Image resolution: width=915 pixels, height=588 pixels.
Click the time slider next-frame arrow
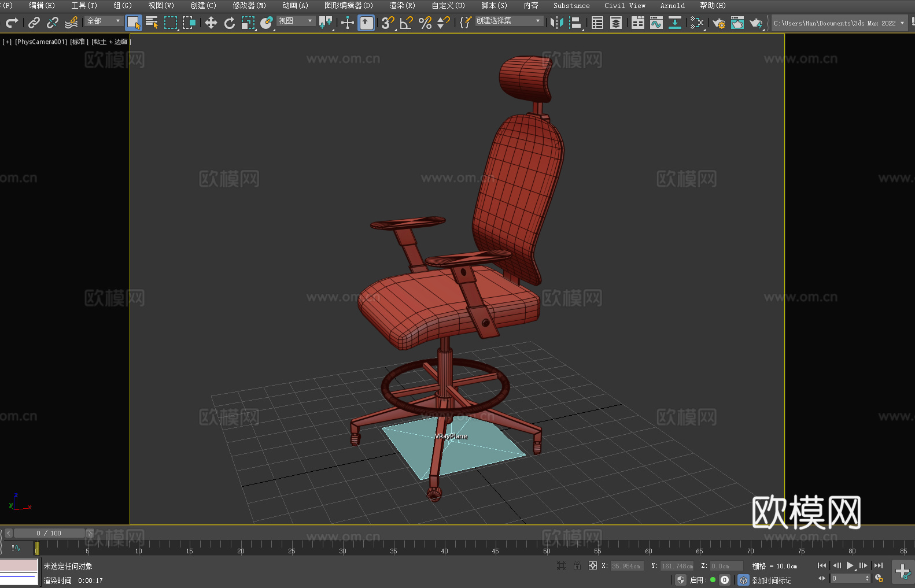pos(90,533)
